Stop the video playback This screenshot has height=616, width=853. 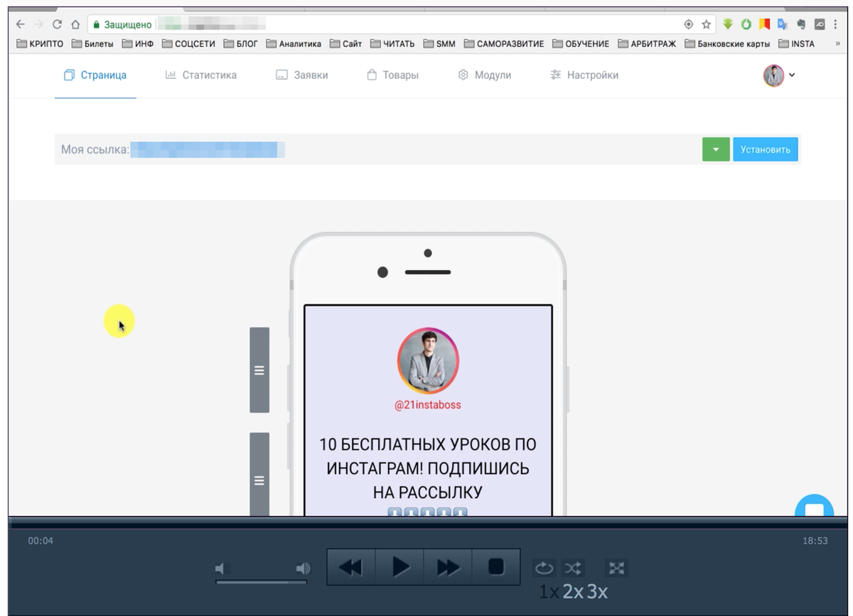[x=496, y=567]
